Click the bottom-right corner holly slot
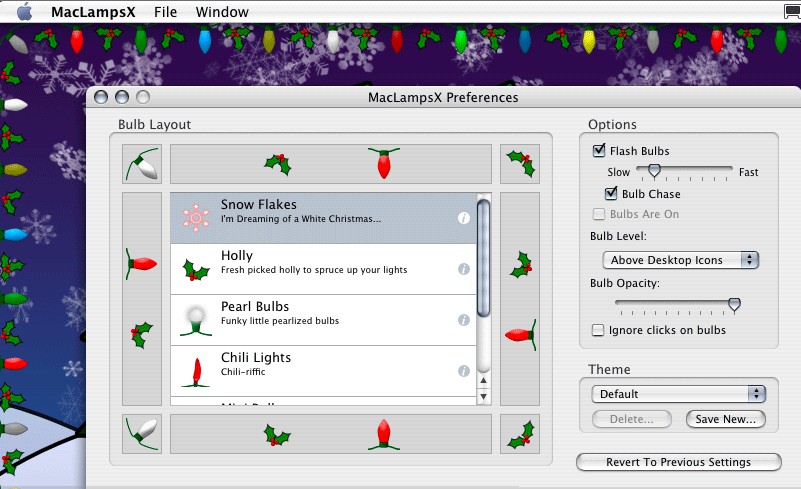The height and width of the screenshot is (489, 801). pyautogui.click(x=520, y=434)
